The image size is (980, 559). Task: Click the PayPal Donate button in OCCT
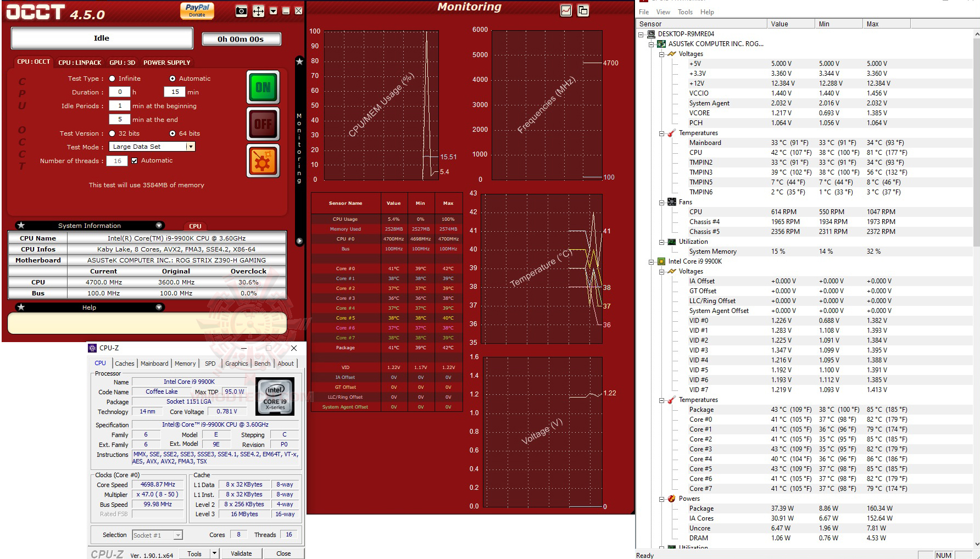point(197,10)
